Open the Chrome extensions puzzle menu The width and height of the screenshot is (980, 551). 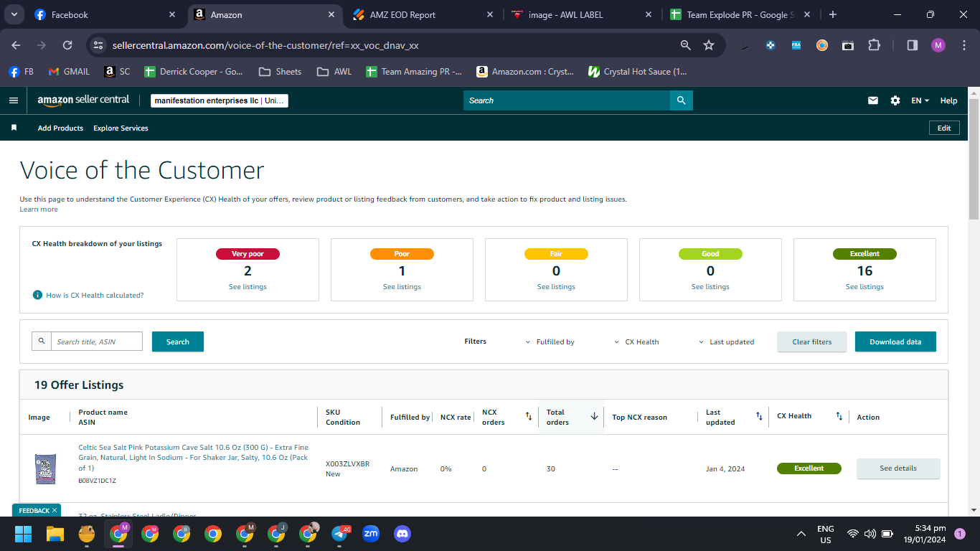[x=874, y=45]
